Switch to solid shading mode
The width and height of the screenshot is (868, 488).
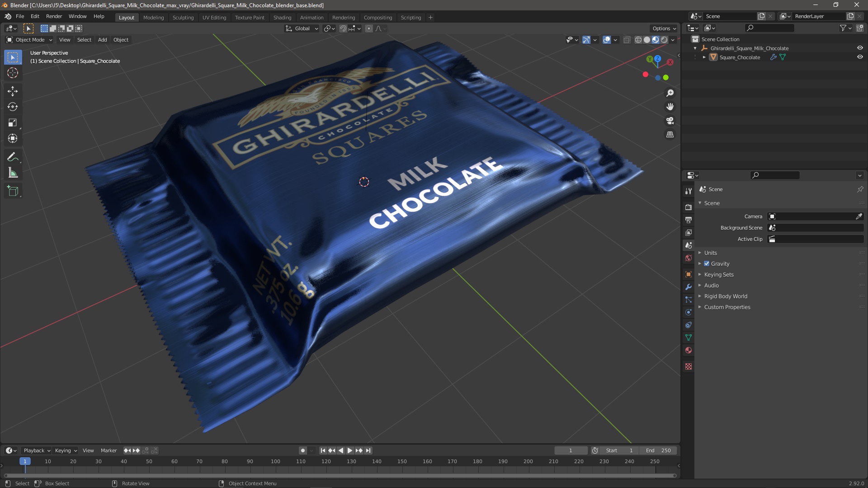(x=647, y=40)
